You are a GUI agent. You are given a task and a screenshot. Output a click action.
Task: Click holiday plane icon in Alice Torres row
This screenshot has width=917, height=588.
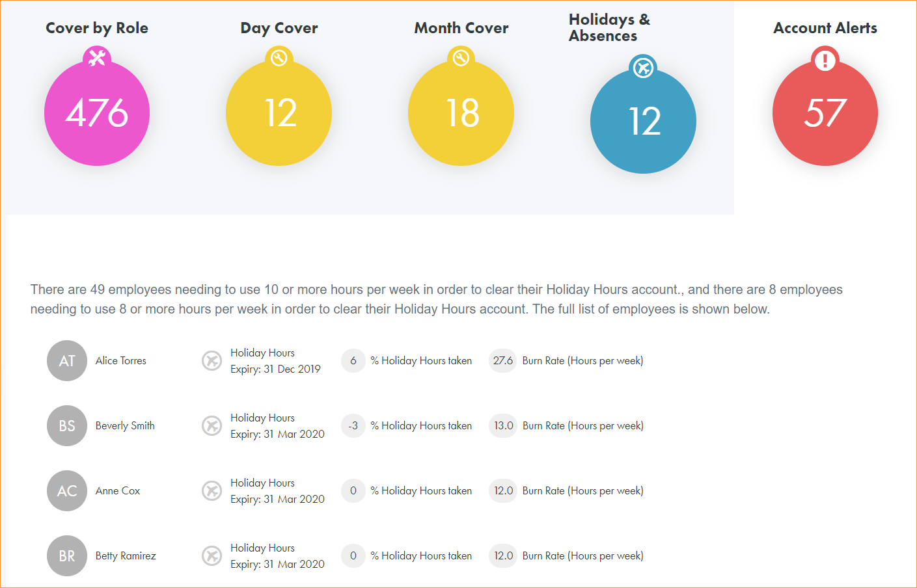(212, 360)
